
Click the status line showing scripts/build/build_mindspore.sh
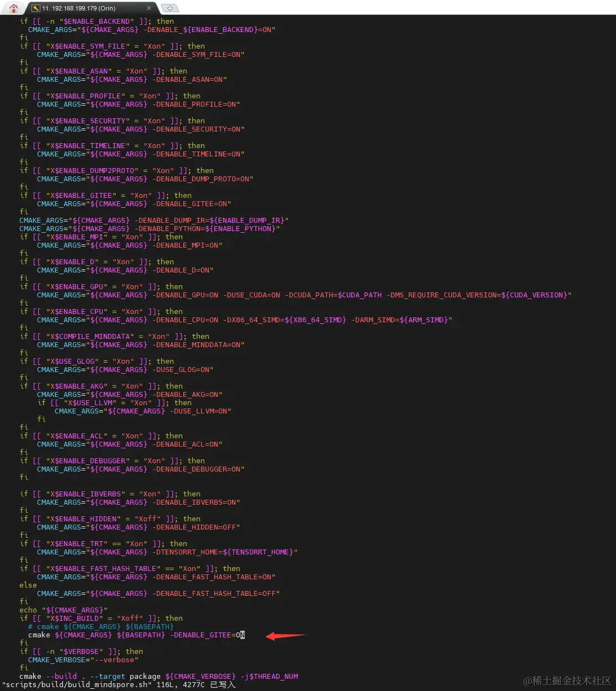click(119, 685)
